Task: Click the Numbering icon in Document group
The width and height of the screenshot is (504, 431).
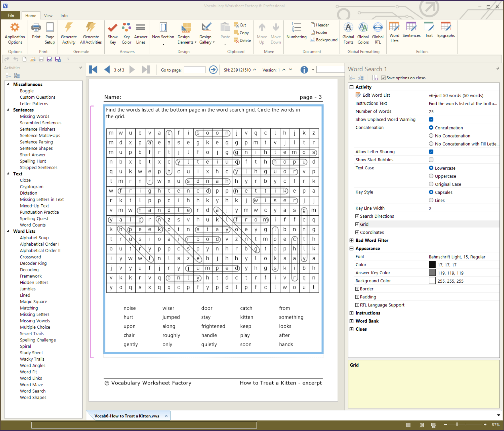Action: (x=296, y=28)
